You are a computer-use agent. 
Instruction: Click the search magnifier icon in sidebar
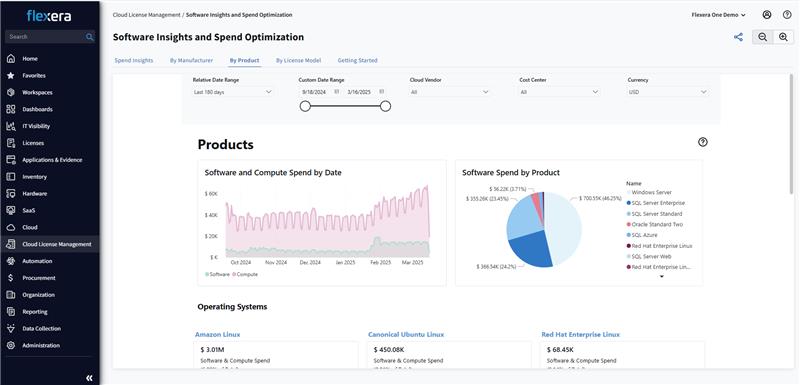point(90,37)
